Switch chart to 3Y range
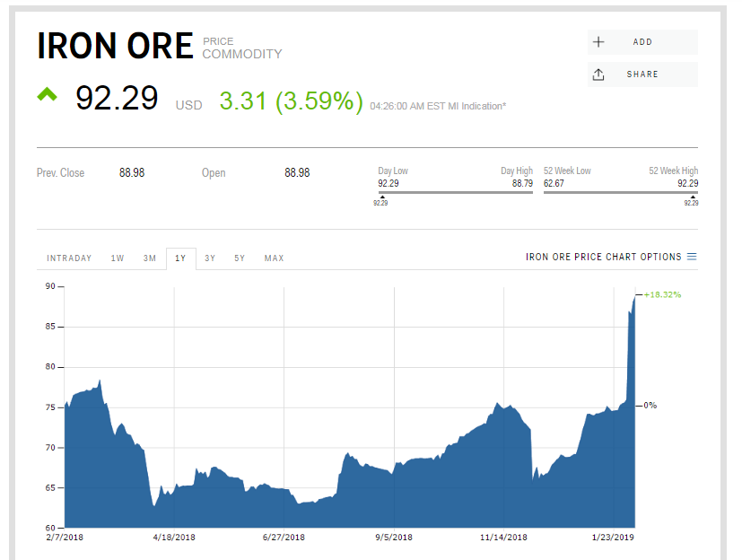The width and height of the screenshot is (742, 560). click(210, 258)
